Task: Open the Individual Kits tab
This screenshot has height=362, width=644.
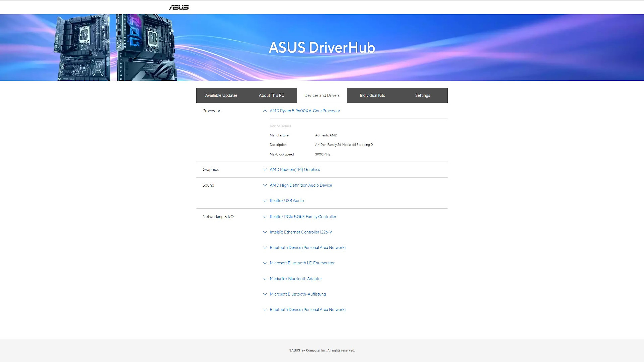Action: coord(372,95)
